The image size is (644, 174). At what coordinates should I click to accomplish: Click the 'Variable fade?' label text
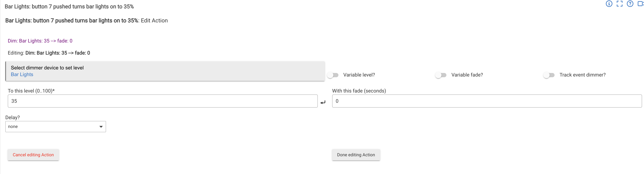[x=467, y=75]
